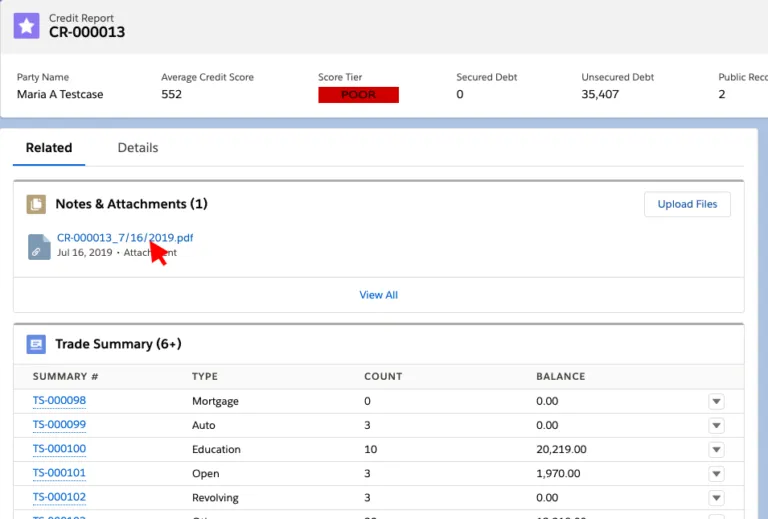Image resolution: width=768 pixels, height=519 pixels.
Task: Open trade summary TS-000098
Action: tap(59, 401)
